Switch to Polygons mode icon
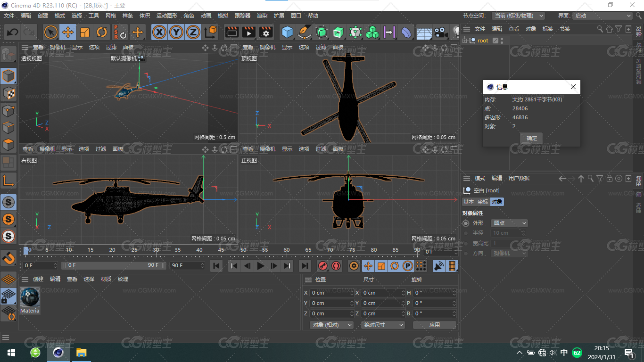 pos(8,144)
